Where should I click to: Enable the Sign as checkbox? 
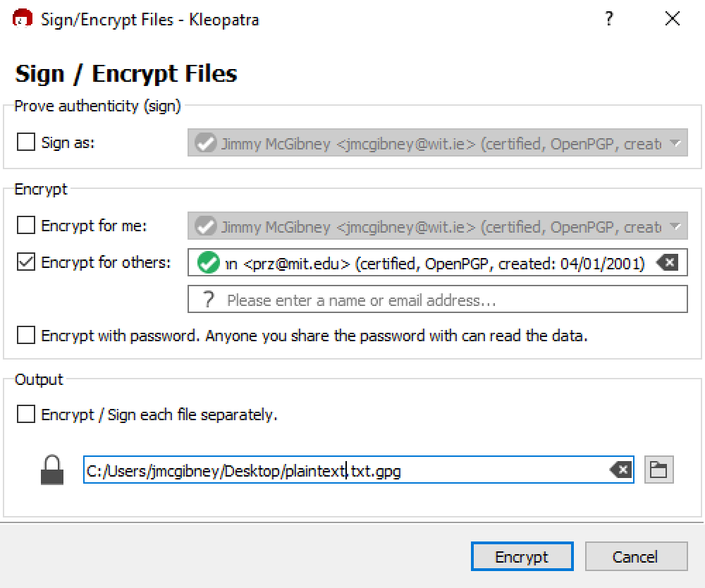coord(25,142)
